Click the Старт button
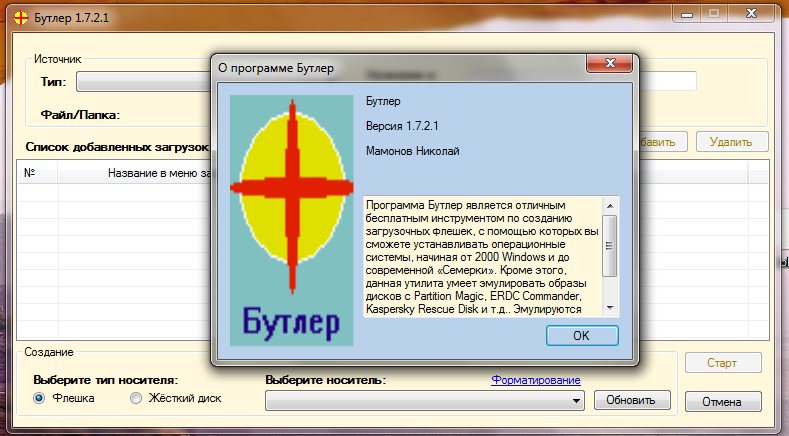This screenshot has height=436, width=789. [x=723, y=363]
